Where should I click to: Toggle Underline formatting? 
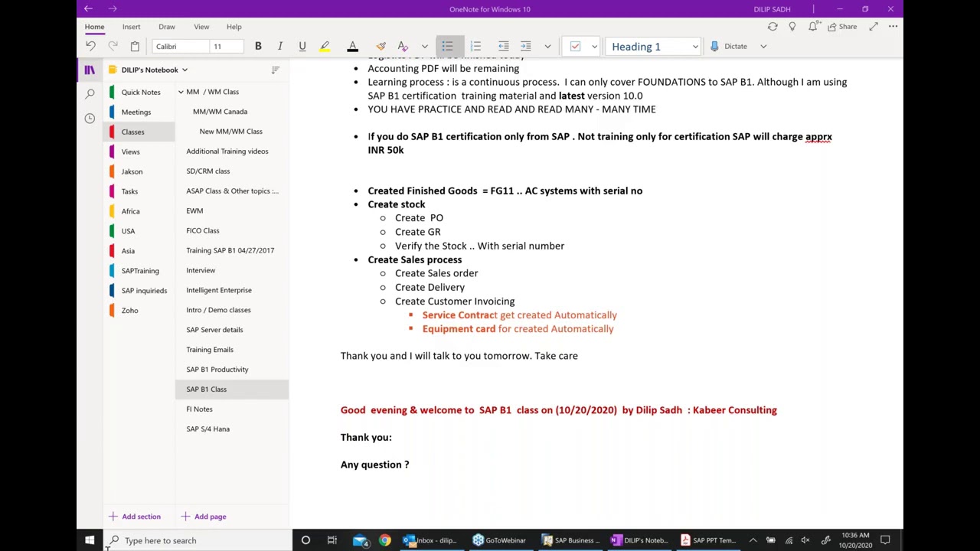302,47
